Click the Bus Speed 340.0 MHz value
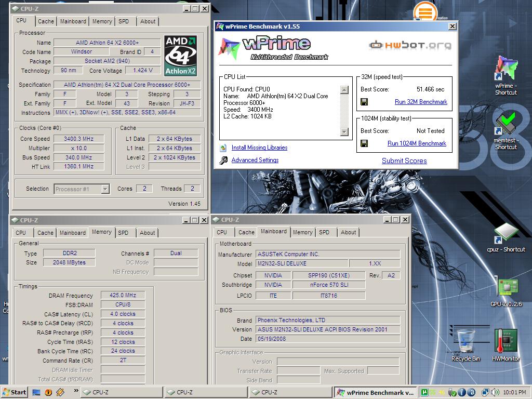Image resolution: width=532 pixels, height=399 pixels. click(x=79, y=157)
